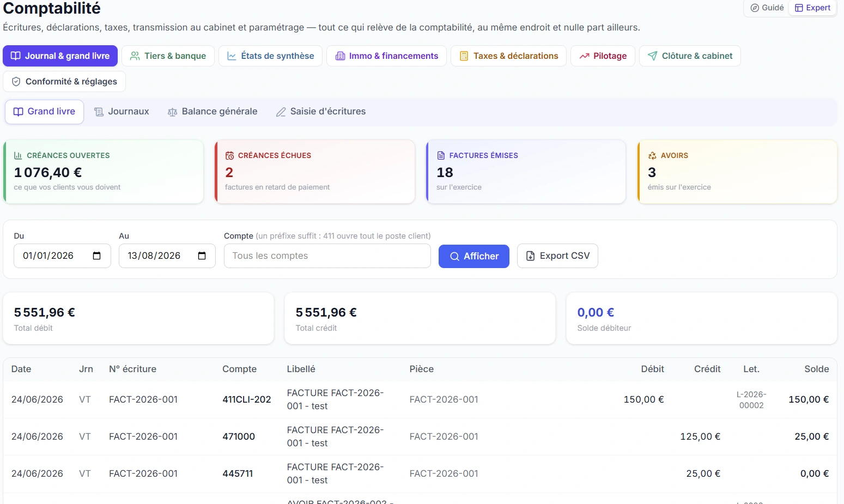Click the 0,00 € Solde débiteur value
Image resolution: width=844 pixels, height=504 pixels.
(596, 313)
